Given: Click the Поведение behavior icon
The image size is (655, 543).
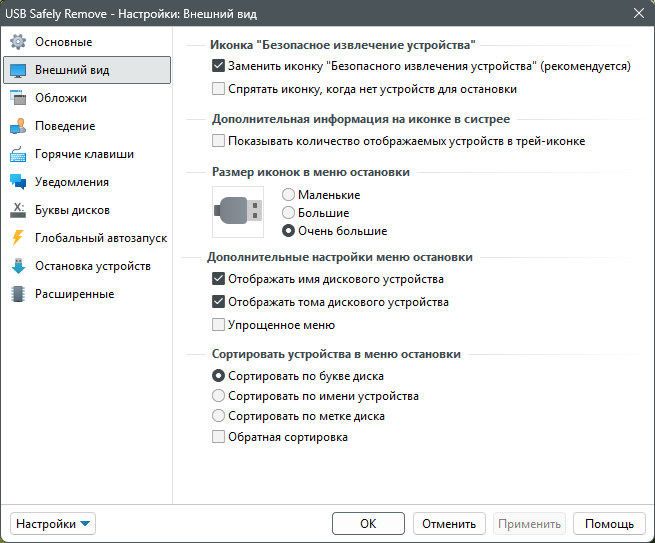Looking at the screenshot, I should click(17, 126).
